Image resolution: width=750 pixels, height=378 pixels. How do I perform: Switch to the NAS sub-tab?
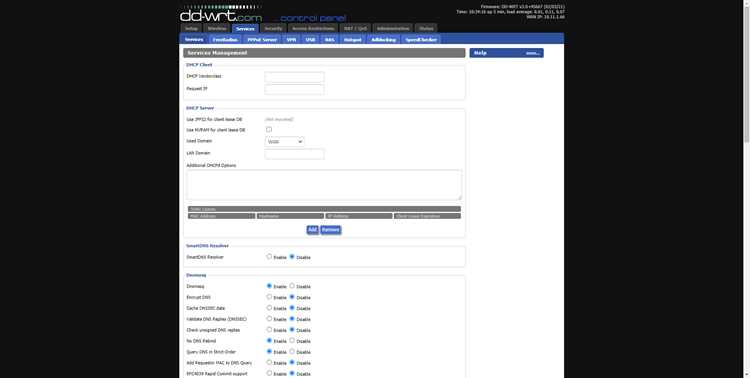pos(330,40)
